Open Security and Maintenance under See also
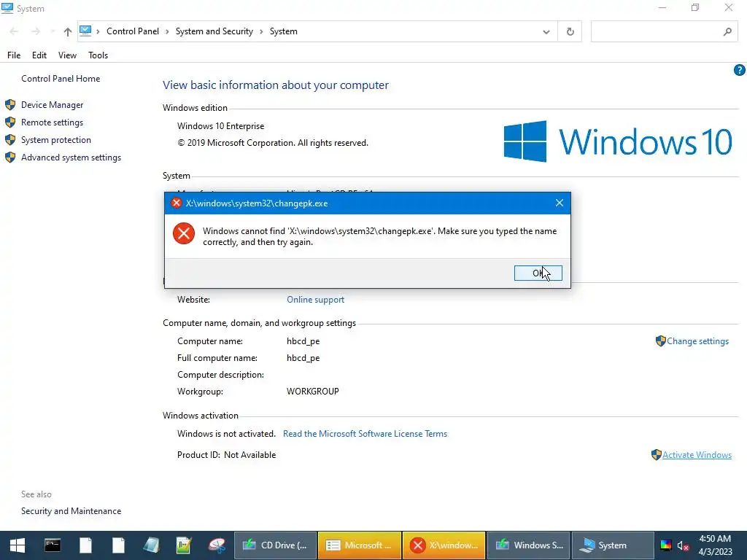 [71, 511]
